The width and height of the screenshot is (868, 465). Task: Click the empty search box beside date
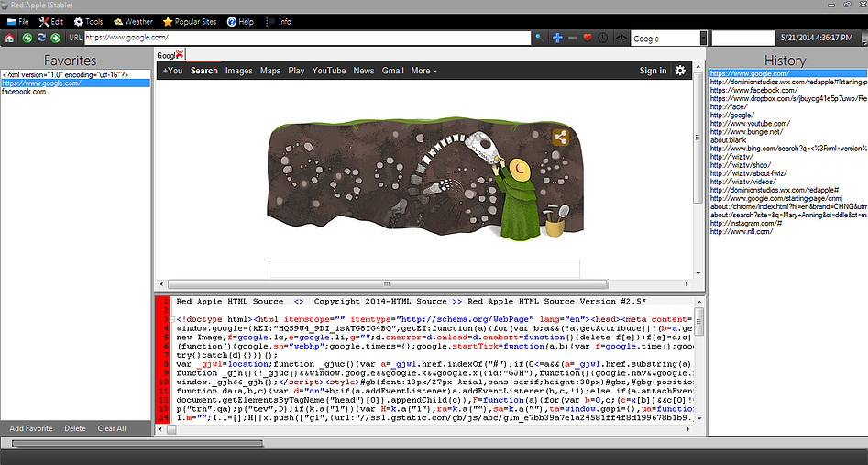[742, 39]
